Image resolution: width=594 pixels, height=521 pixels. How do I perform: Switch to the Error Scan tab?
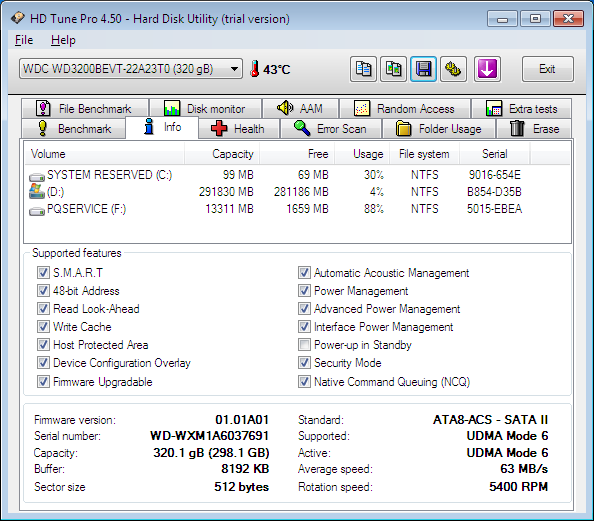tap(331, 129)
